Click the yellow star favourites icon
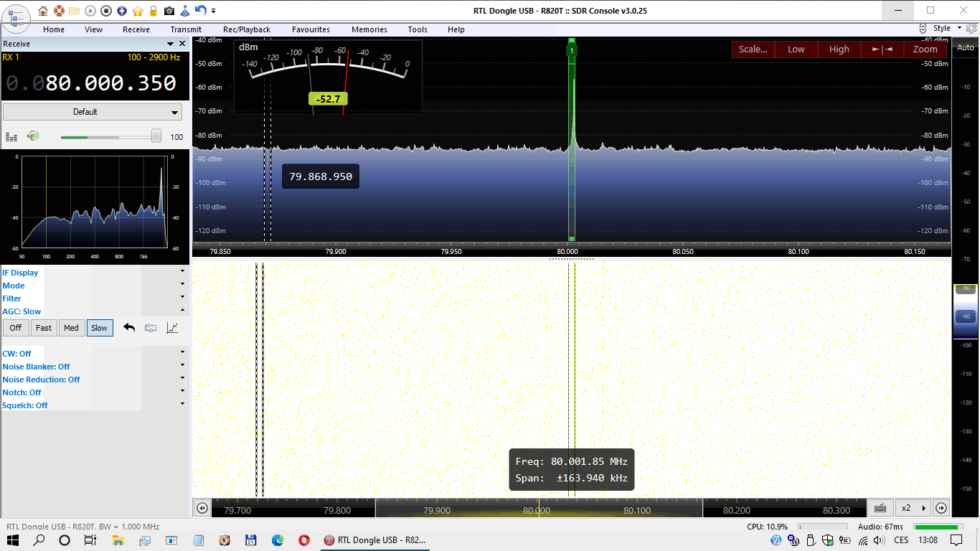This screenshot has height=551, width=980. click(x=138, y=11)
